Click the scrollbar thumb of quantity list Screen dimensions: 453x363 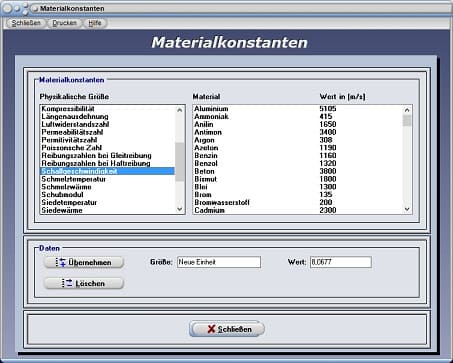tap(180, 162)
